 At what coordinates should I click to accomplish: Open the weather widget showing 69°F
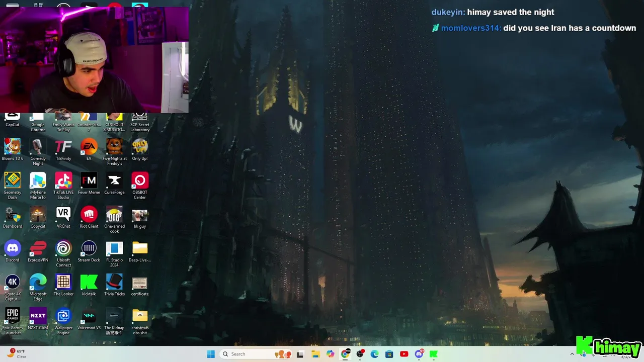pyautogui.click(x=17, y=353)
